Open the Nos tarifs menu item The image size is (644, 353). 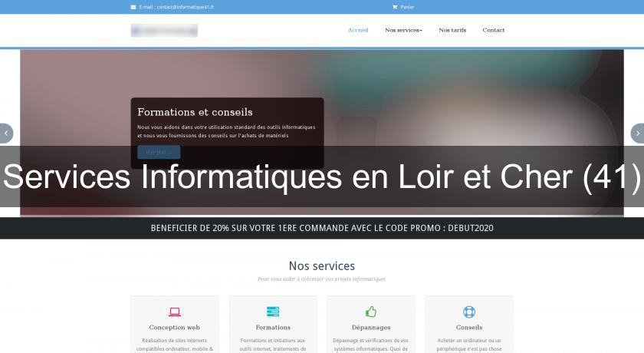click(452, 30)
